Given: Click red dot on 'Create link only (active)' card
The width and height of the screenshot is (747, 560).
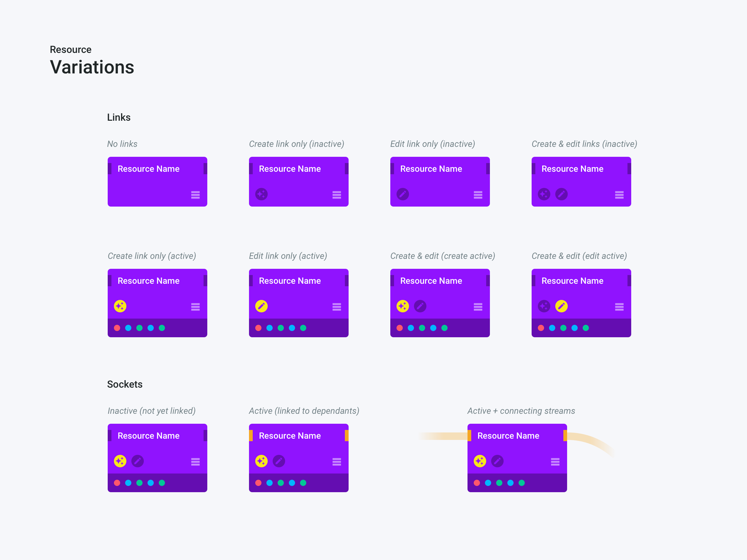Looking at the screenshot, I should point(117,328).
